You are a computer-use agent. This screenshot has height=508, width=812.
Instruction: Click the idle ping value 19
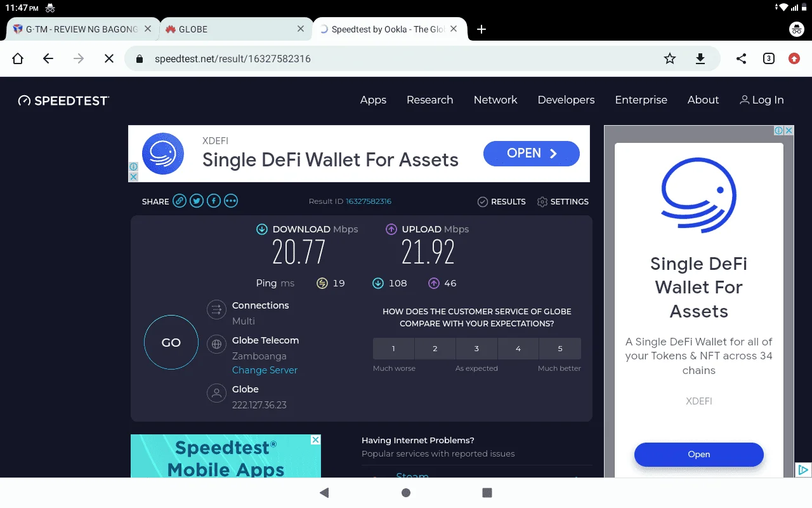coord(339,283)
